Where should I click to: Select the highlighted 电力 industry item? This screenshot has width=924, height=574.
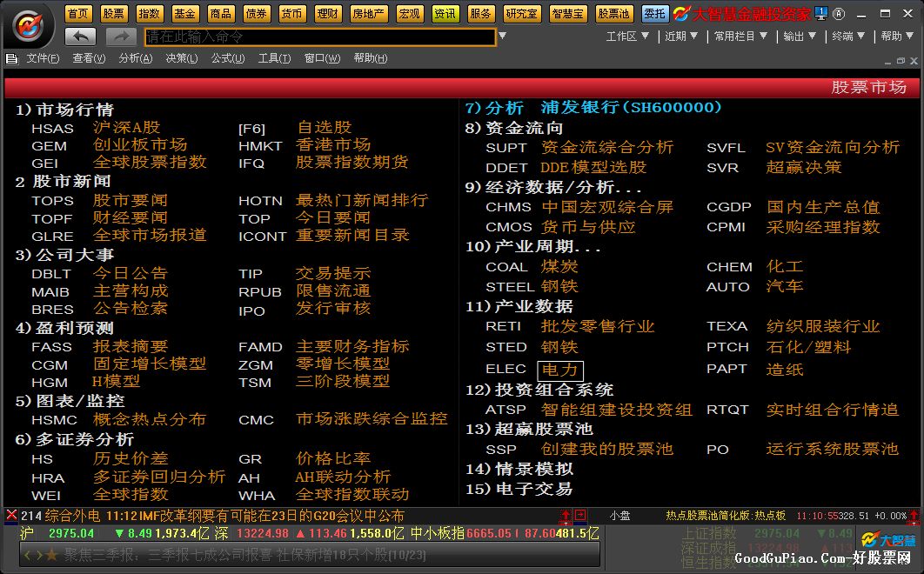click(559, 370)
